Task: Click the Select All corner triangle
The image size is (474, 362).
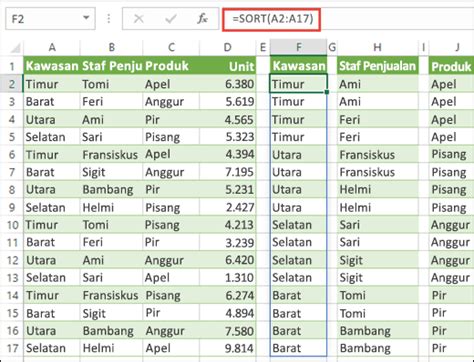Action: (x=15, y=48)
